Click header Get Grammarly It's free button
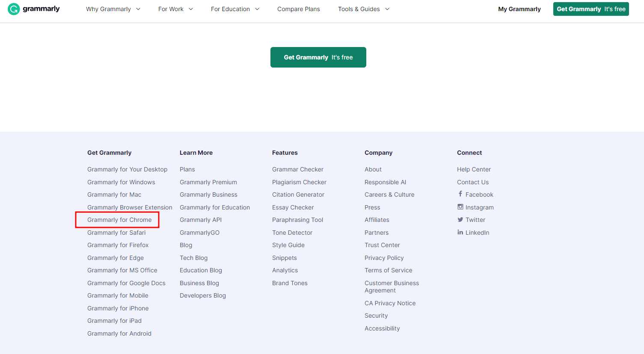644x354 pixels. 591,9
